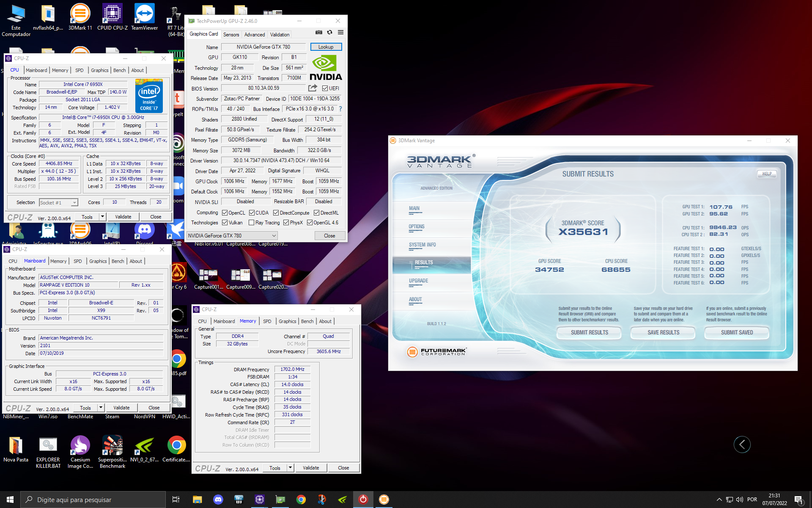Open Task View on the taskbar

176,500
